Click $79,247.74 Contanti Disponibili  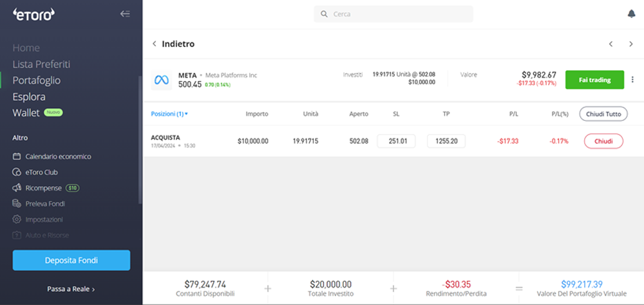click(x=205, y=284)
